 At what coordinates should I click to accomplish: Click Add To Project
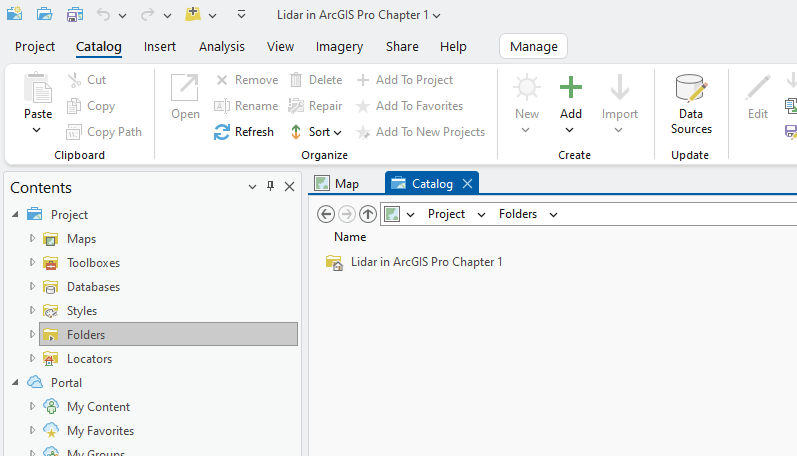pos(405,80)
